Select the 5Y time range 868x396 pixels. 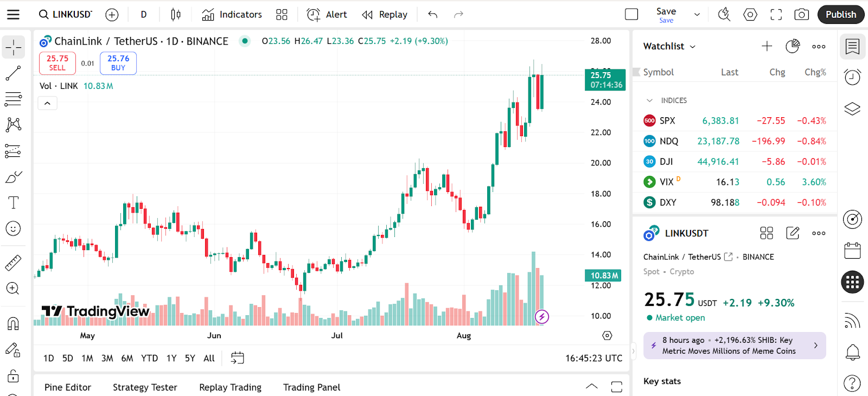click(x=190, y=358)
